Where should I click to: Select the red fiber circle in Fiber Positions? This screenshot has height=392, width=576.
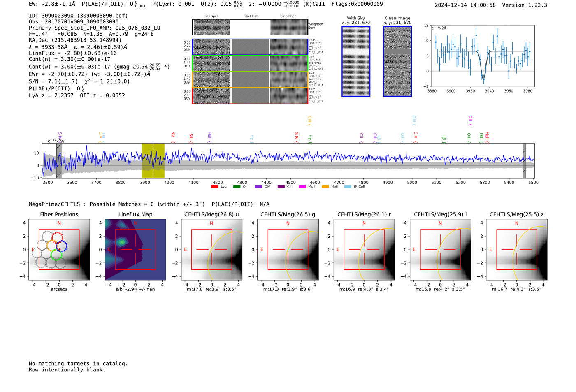pyautogui.click(x=57, y=237)
